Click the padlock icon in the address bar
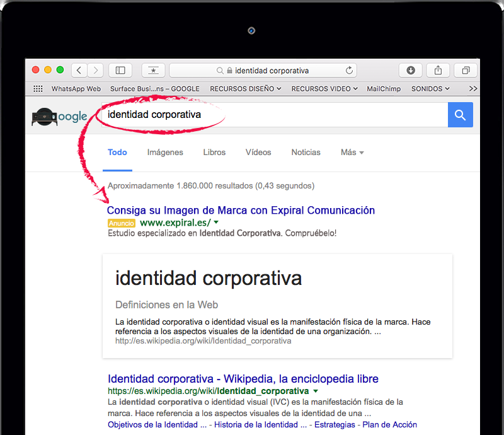The width and height of the screenshot is (504, 435). 229,70
